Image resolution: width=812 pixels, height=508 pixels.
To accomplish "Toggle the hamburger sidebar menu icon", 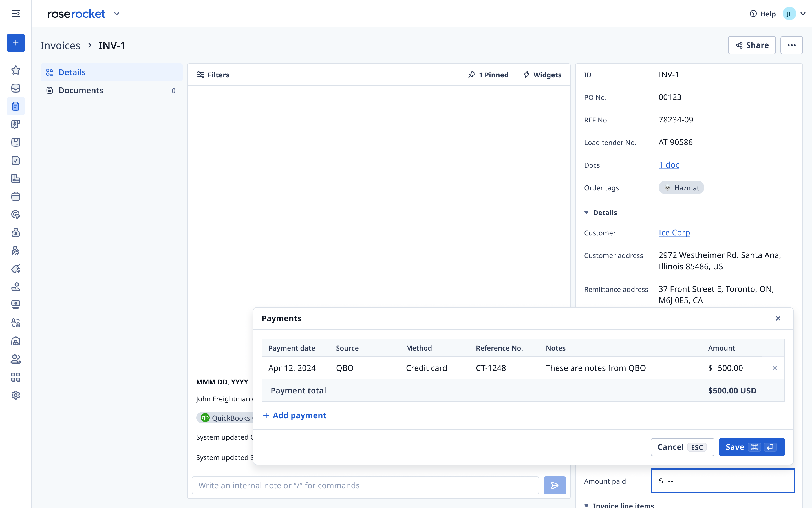I will tap(16, 14).
